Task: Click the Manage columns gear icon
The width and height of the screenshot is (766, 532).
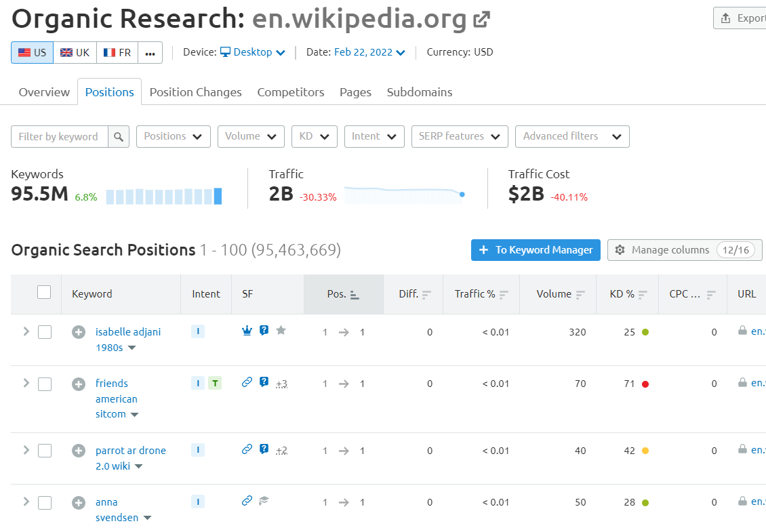Action: point(620,250)
